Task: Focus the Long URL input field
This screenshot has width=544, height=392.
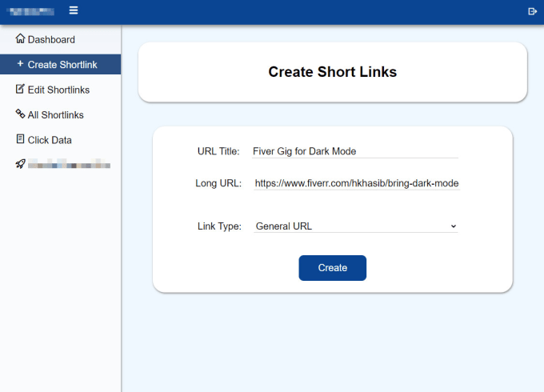Action: (357, 183)
